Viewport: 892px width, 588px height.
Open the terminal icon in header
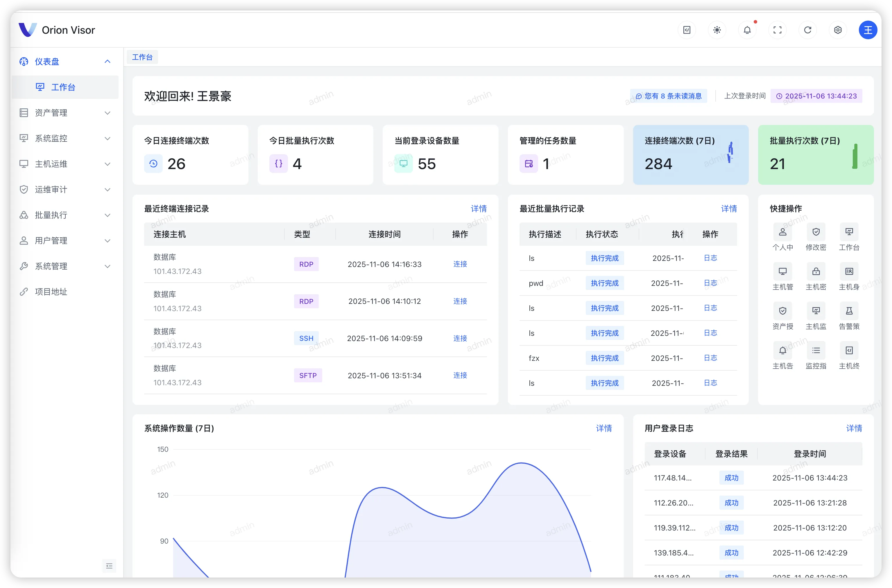coord(687,30)
